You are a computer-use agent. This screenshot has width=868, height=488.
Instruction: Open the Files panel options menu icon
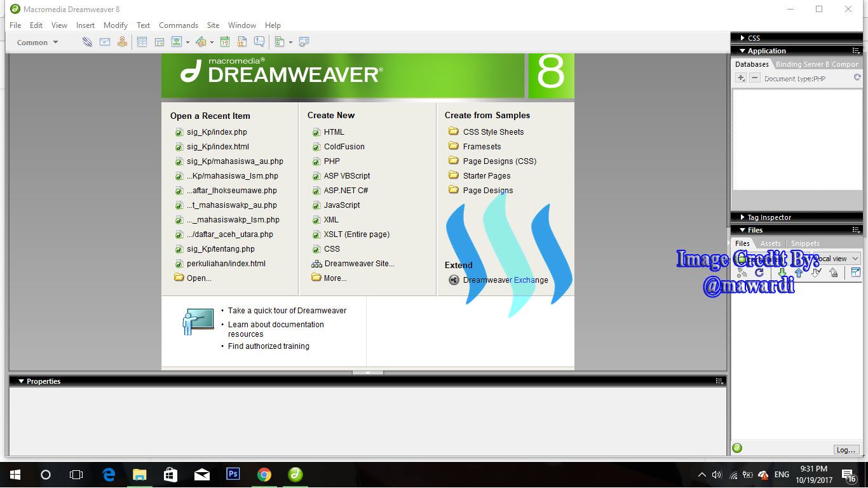tap(856, 230)
